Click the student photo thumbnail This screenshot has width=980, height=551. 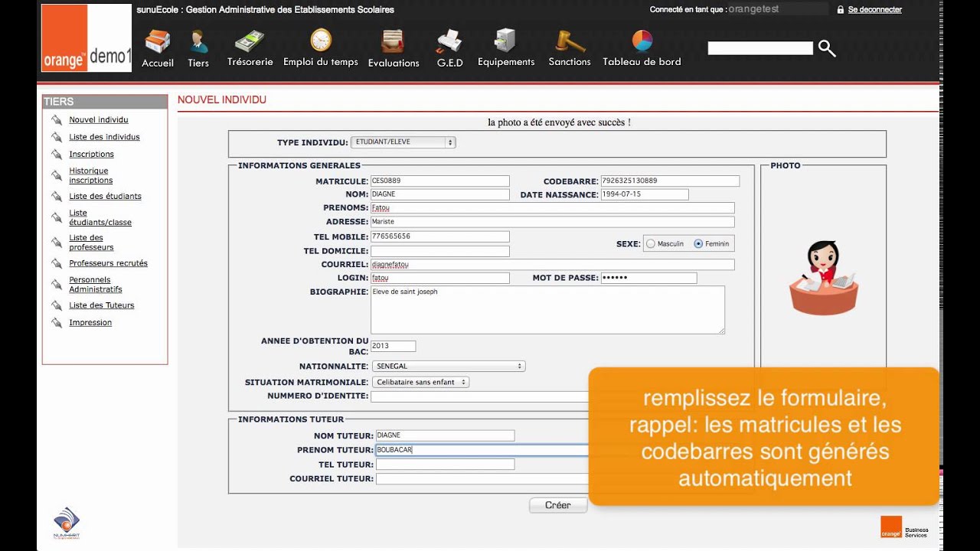tap(823, 278)
